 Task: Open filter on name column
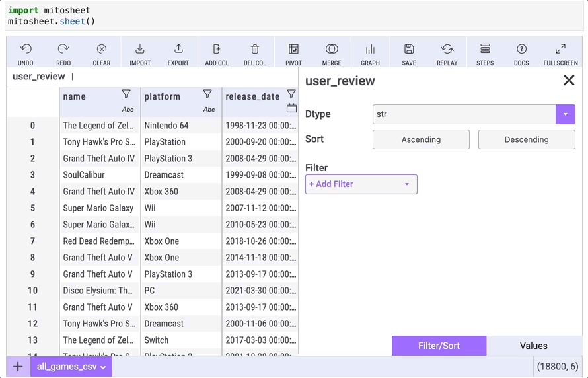pyautogui.click(x=126, y=94)
